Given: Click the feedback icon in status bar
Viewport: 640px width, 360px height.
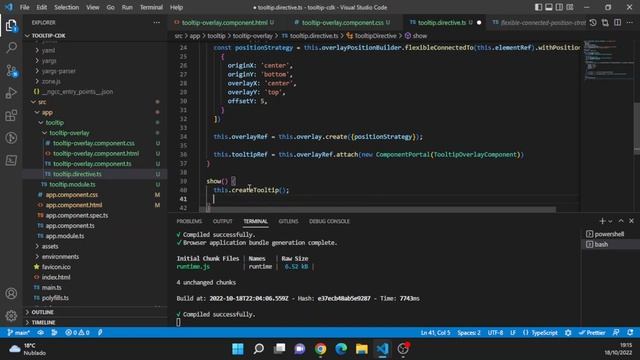Looking at the screenshot, I should click(616, 333).
